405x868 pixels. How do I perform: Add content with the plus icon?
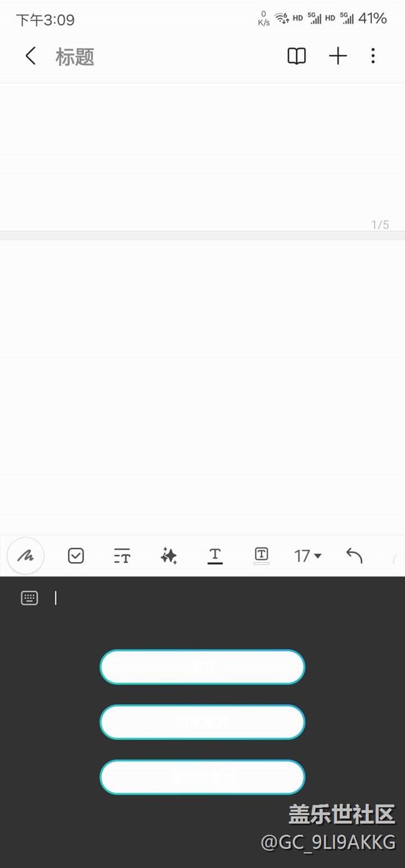pyautogui.click(x=338, y=56)
